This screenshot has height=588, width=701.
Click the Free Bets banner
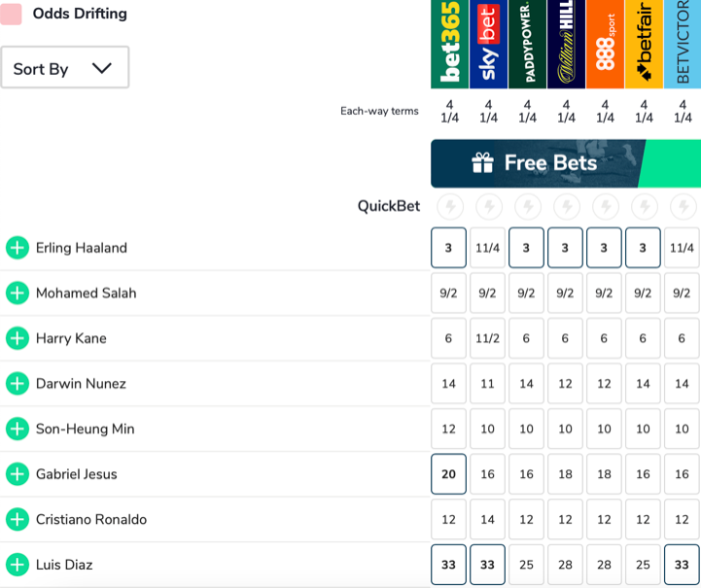565,163
